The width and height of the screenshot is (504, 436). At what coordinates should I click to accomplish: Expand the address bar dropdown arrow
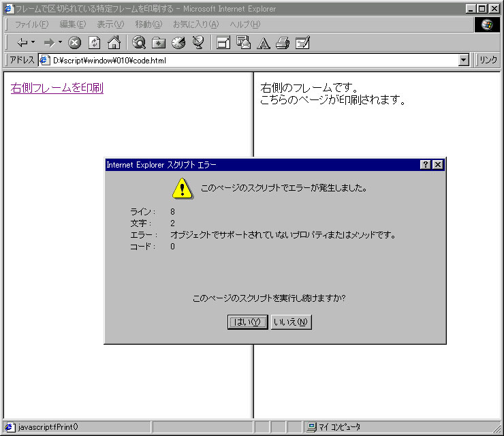[x=464, y=60]
